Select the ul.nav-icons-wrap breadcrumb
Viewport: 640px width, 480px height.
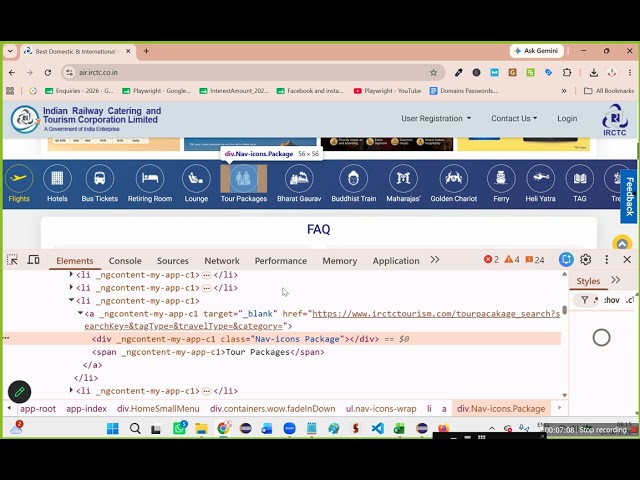pyautogui.click(x=381, y=409)
